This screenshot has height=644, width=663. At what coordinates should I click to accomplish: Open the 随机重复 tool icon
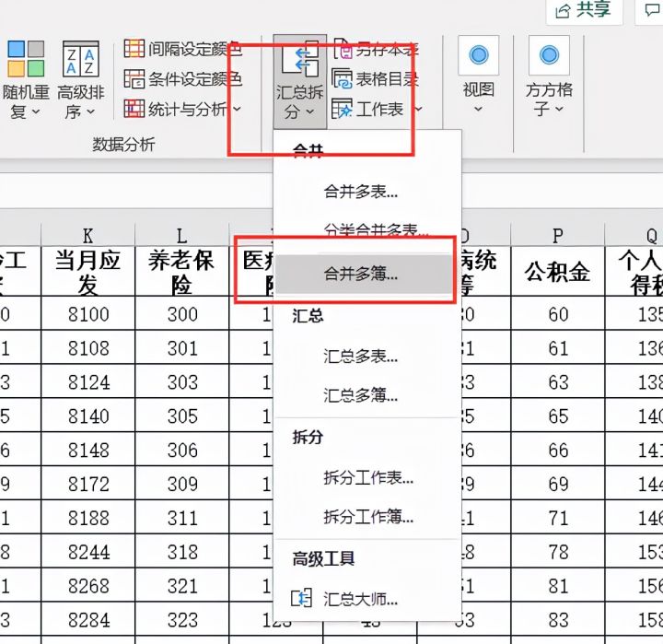click(26, 59)
